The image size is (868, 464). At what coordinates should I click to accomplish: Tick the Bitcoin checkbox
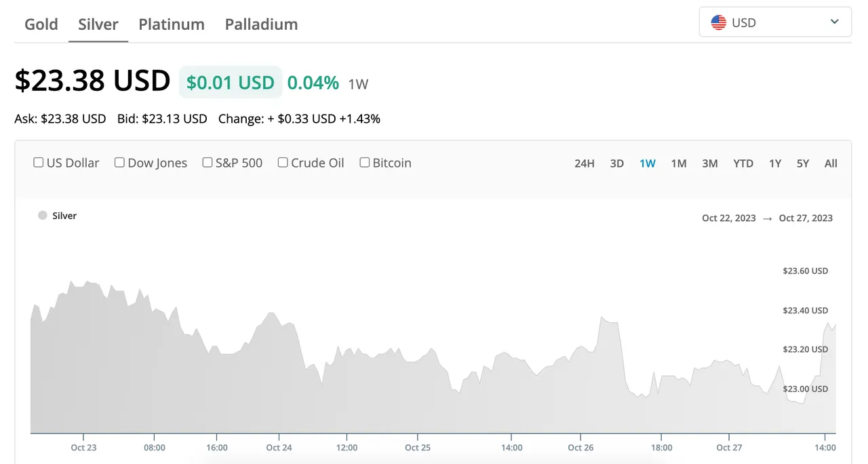365,163
